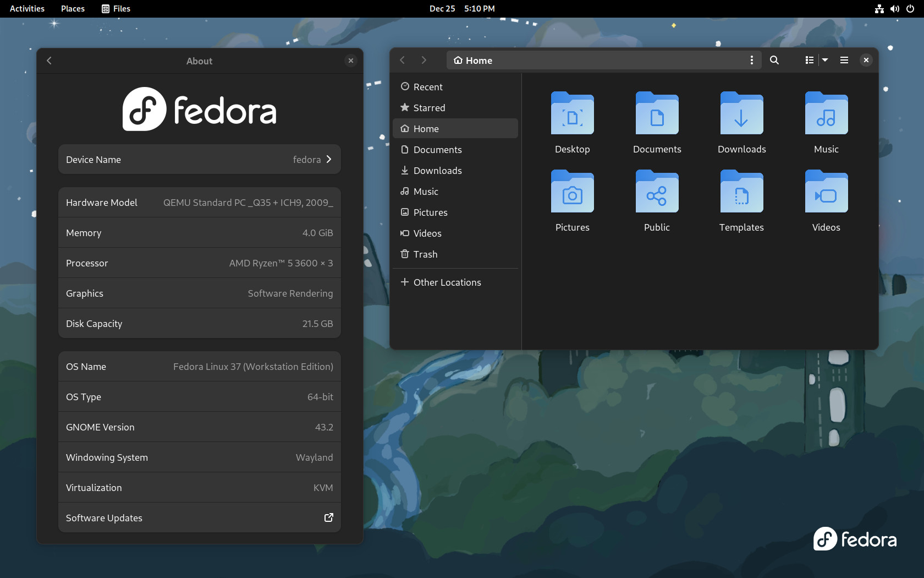Click the OS Name Fedora Linux 37 row
924x578 pixels.
click(199, 367)
